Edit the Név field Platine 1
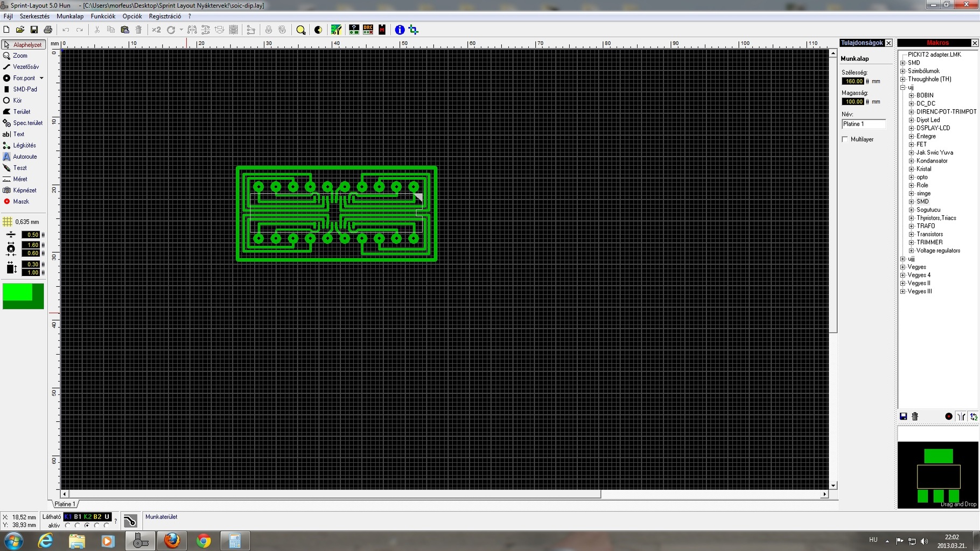The image size is (980, 551). tap(864, 124)
